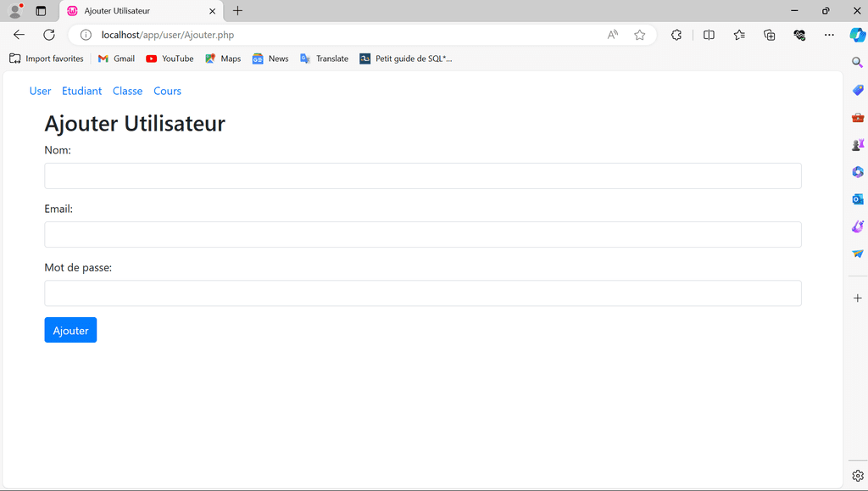Click the Ajouter Utilisateur heading

135,123
